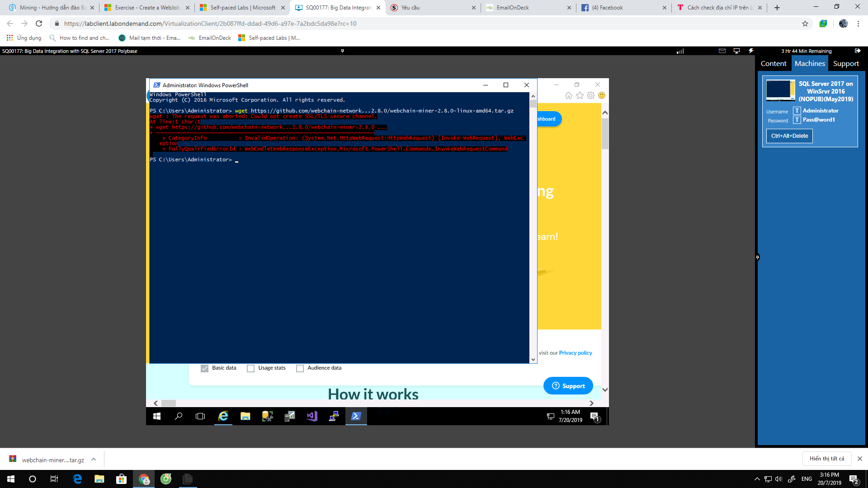Expand system tray hidden icons chevron

click(x=757, y=479)
